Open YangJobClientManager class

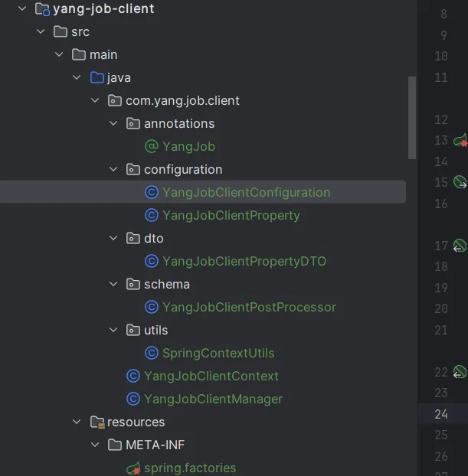(213, 399)
